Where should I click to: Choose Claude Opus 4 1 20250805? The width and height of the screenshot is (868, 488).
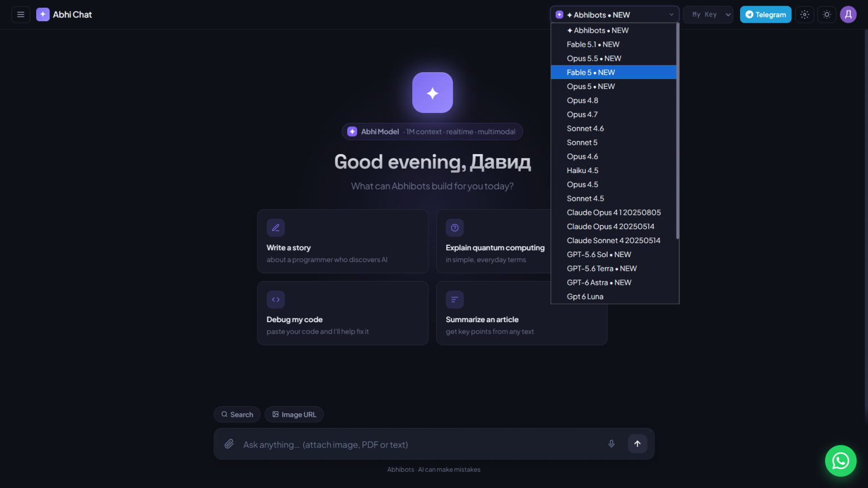tap(613, 213)
